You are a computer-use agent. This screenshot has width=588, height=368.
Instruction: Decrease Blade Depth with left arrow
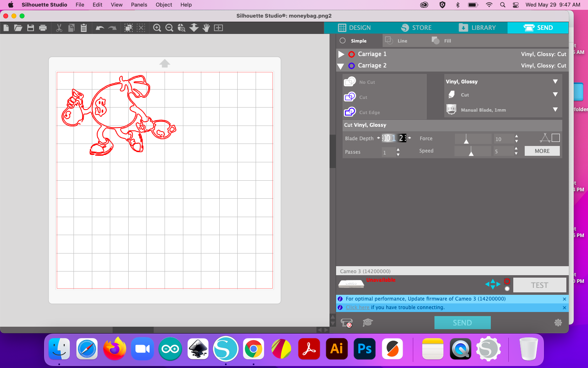(x=379, y=138)
